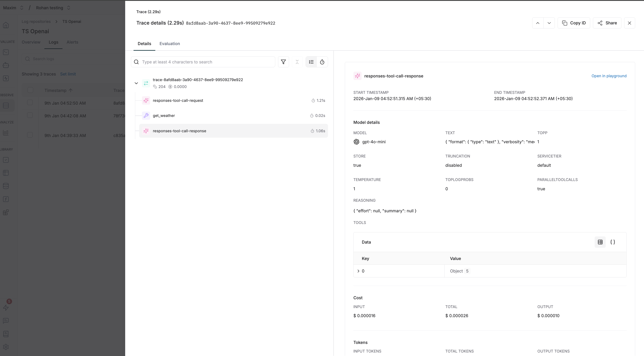Select the list view for trace spans
This screenshot has height=356, width=644.
311,62
